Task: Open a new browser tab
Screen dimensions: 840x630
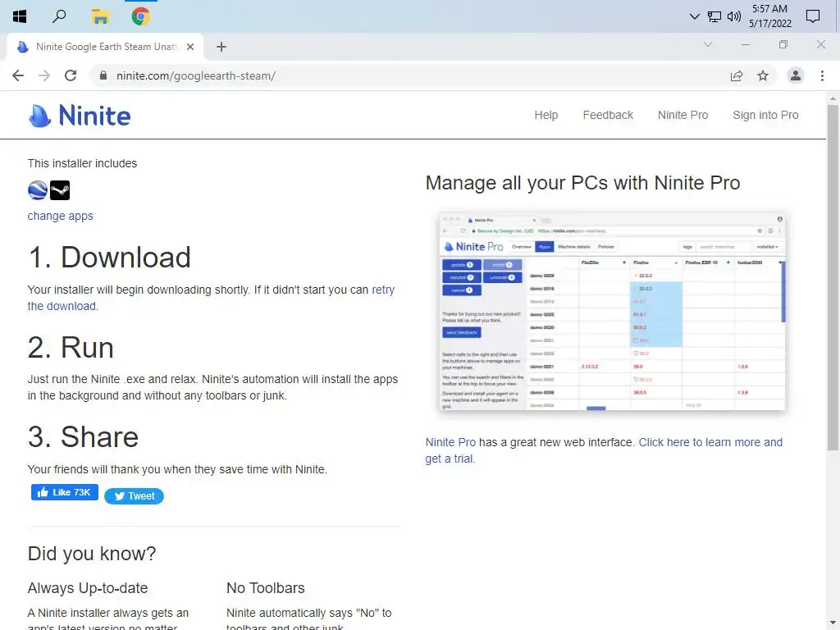Action: [x=221, y=47]
